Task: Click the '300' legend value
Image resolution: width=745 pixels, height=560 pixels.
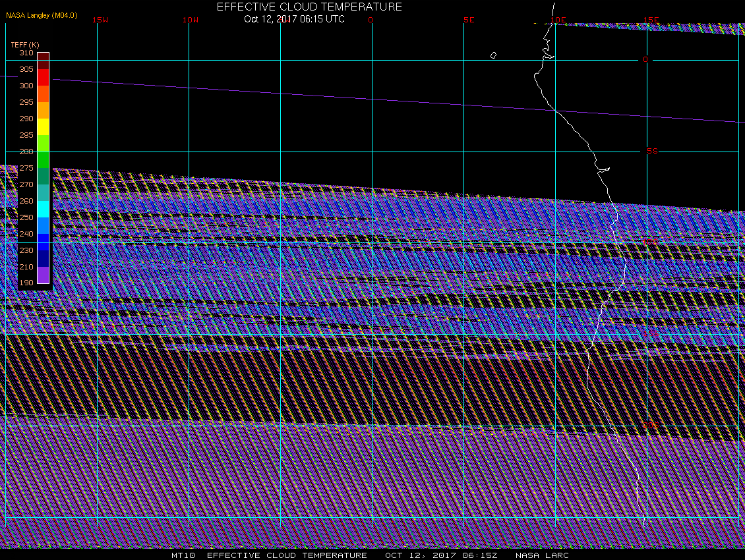Action: pyautogui.click(x=26, y=86)
